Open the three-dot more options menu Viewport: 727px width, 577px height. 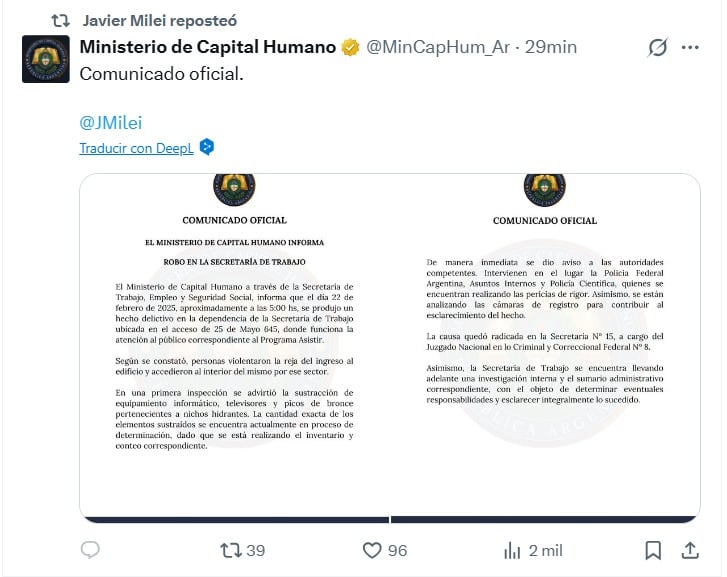[x=690, y=47]
